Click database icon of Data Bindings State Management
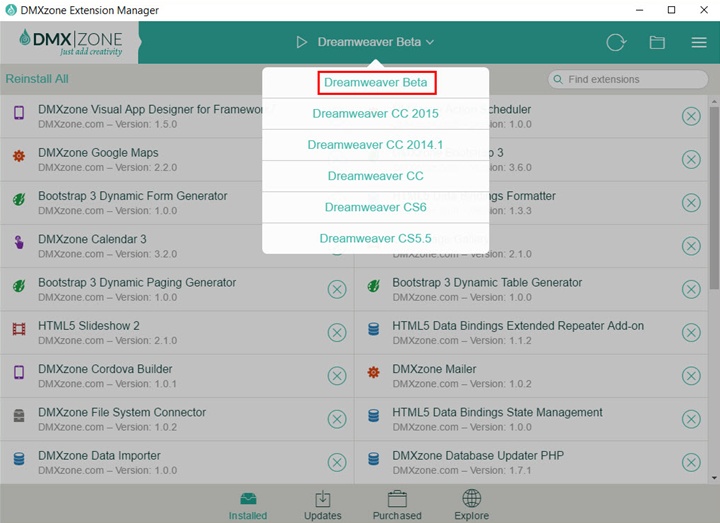The image size is (720, 523). point(373,416)
